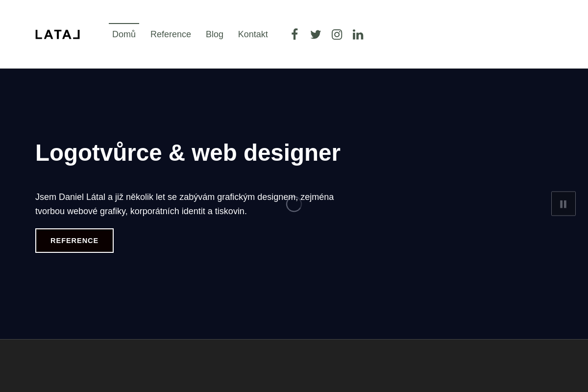The image size is (588, 392).
Task: Visit LinkedIn via the header icon
Action: click(358, 34)
